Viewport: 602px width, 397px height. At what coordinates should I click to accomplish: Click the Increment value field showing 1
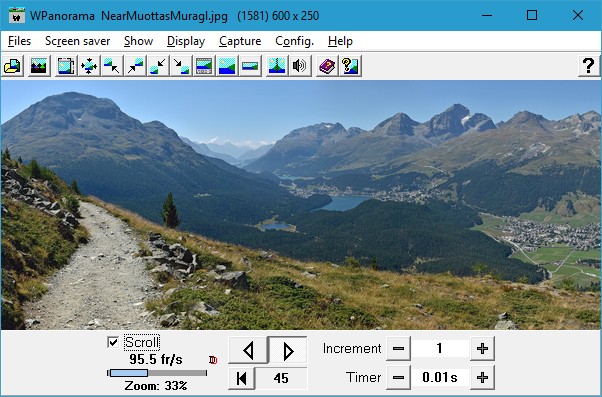point(440,349)
